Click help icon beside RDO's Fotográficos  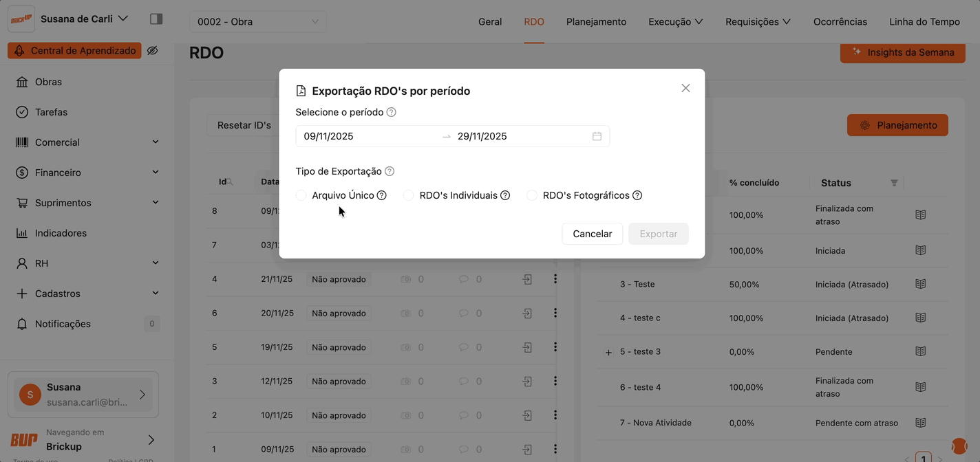pos(637,195)
